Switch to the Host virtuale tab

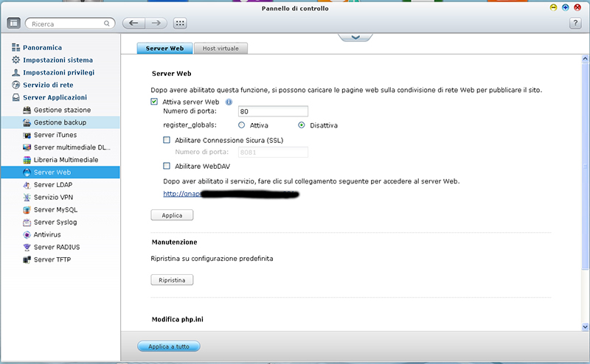(221, 48)
